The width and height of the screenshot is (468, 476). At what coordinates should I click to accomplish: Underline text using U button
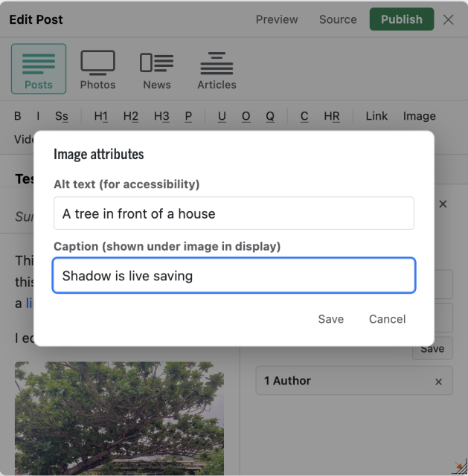pos(222,116)
